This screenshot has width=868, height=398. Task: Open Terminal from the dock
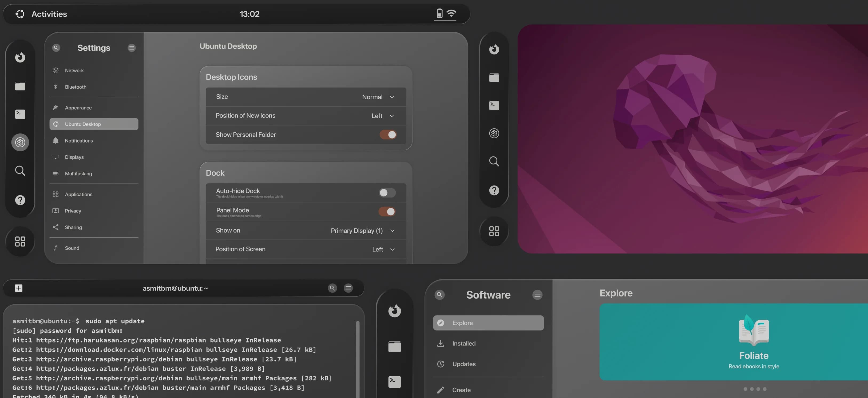[x=20, y=114]
